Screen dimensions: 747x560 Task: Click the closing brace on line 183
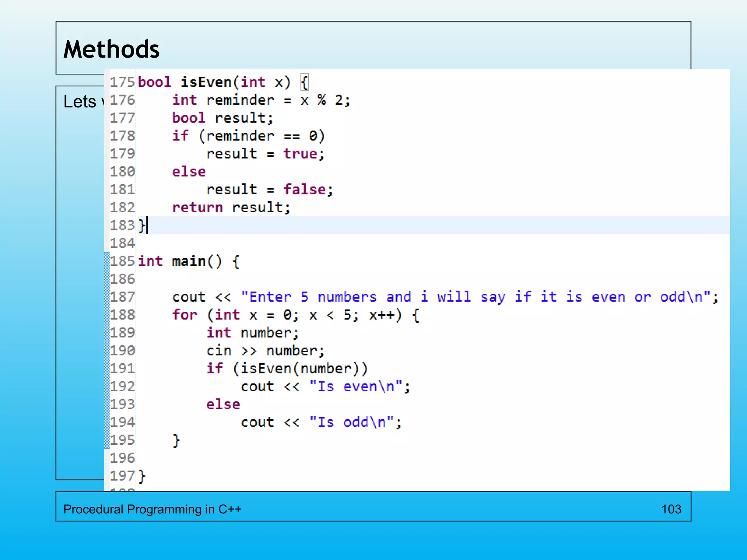142,225
